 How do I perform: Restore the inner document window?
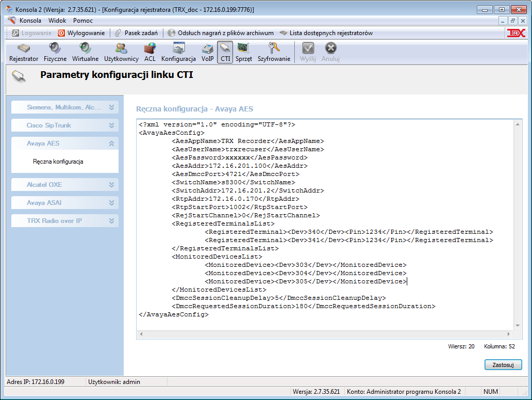[512, 21]
